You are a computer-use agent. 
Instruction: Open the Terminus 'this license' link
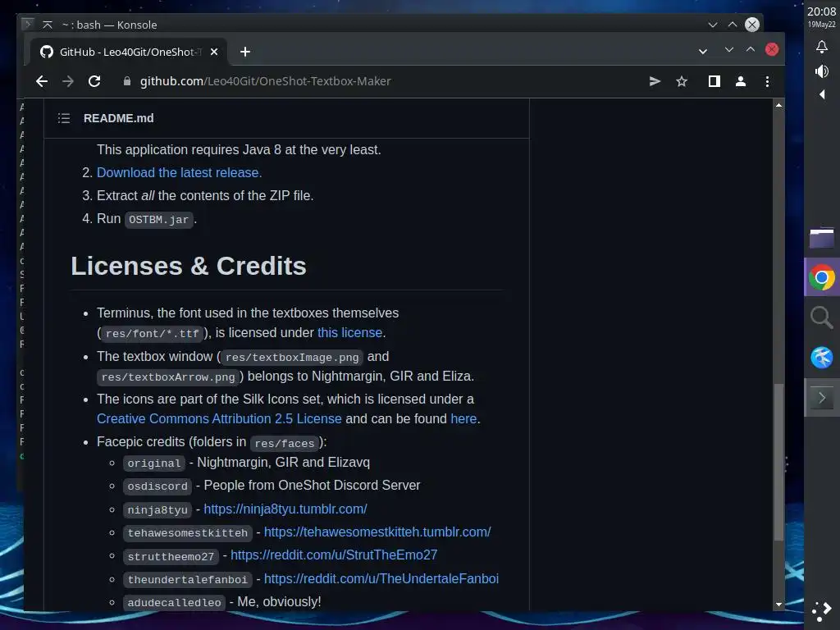point(349,333)
